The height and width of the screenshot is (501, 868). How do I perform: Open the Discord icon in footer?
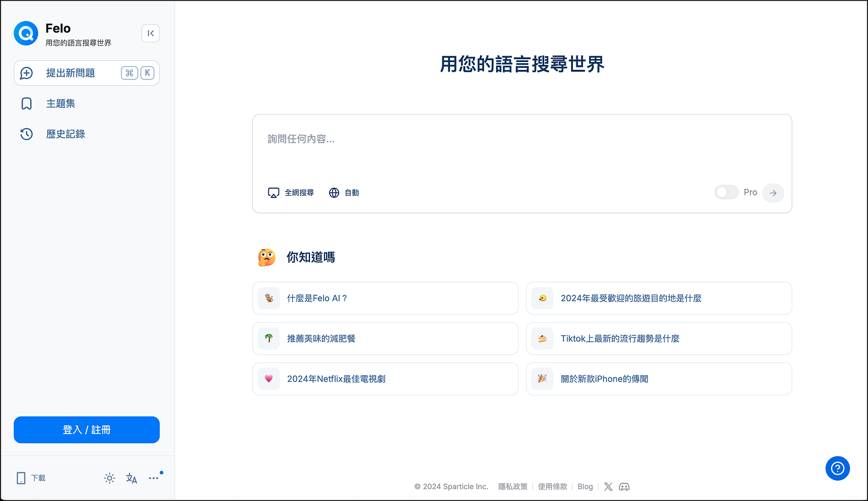coord(624,487)
